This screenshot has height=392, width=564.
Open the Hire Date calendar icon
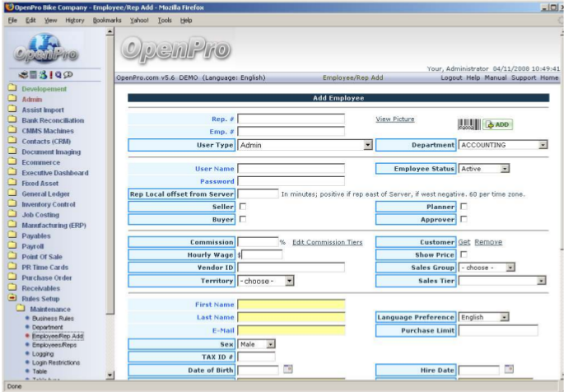pos(509,369)
